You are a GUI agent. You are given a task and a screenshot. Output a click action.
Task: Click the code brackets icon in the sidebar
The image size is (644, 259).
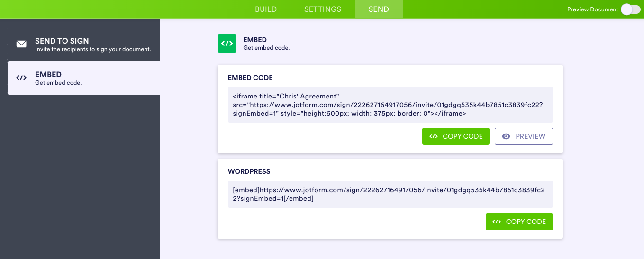click(x=21, y=78)
